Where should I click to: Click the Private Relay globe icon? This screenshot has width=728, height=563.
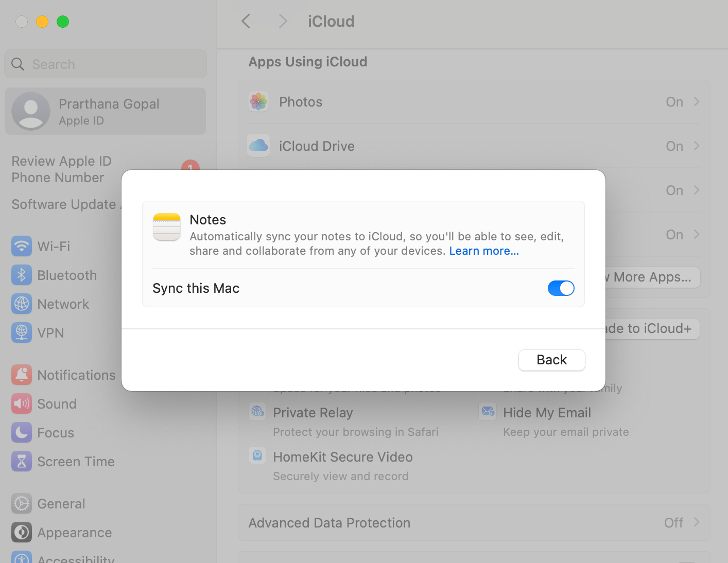[x=257, y=411]
